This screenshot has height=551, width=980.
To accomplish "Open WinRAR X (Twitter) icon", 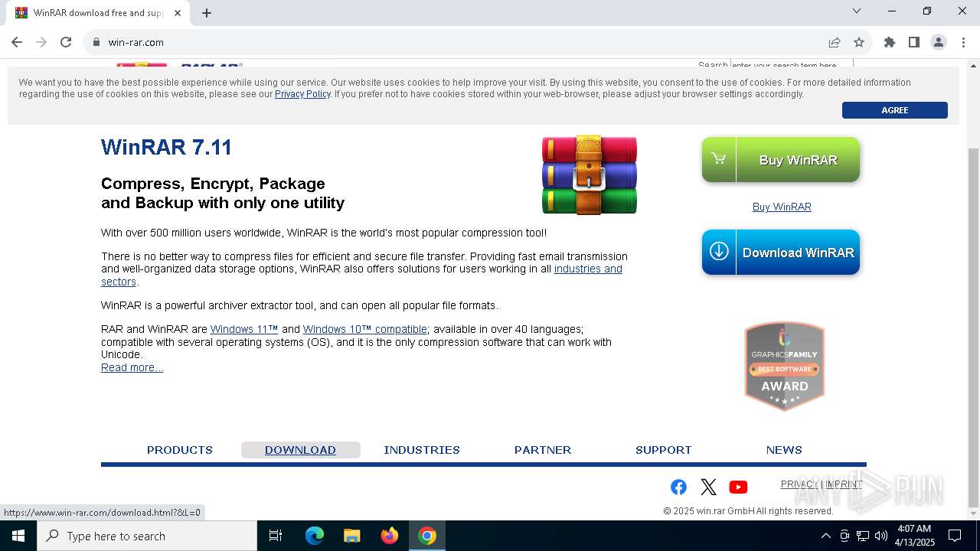I will point(709,487).
